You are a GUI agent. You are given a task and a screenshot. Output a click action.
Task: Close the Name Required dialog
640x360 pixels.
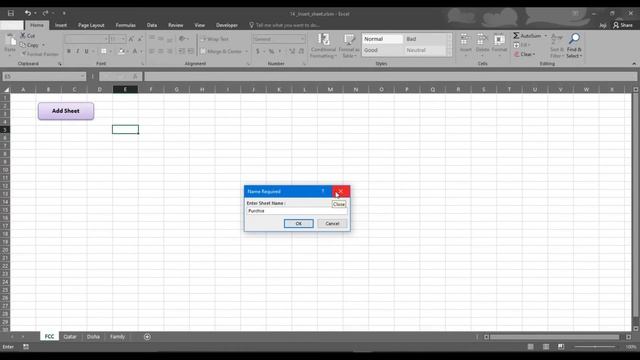click(341, 191)
